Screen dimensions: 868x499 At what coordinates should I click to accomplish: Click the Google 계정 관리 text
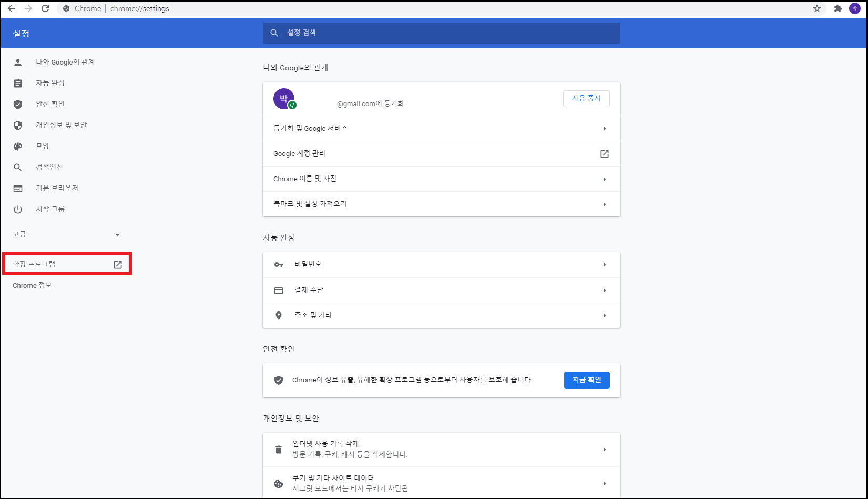299,154
